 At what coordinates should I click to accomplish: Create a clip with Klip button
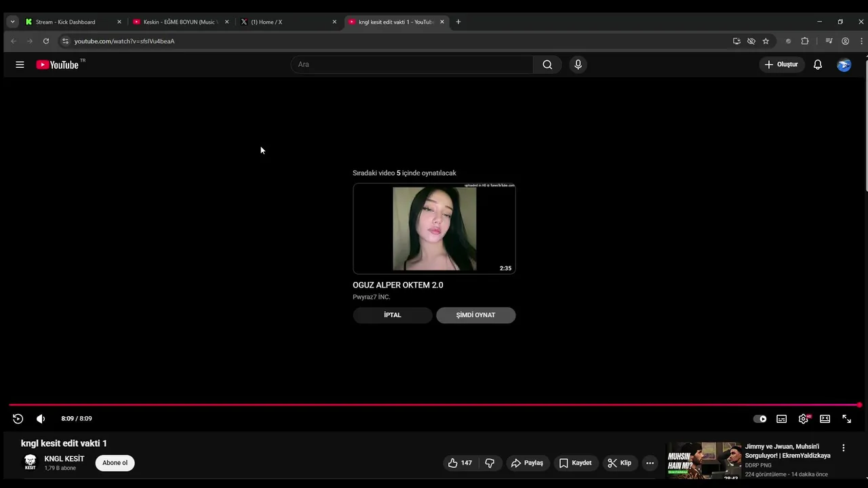[620, 463]
